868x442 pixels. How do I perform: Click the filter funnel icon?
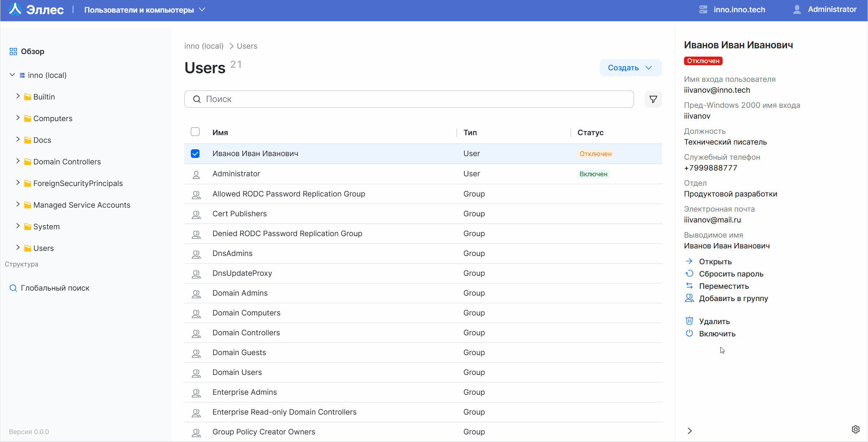[x=653, y=99]
